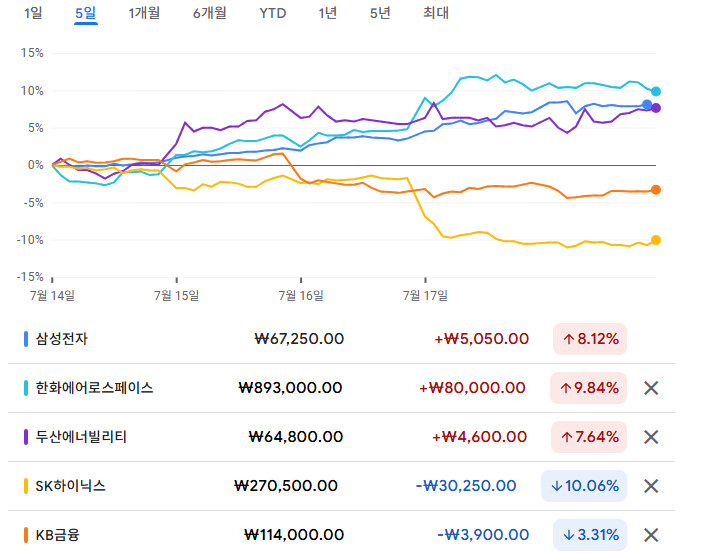This screenshot has width=701, height=553.
Task: Open the SK하이닉스 stock row
Action: (70, 486)
